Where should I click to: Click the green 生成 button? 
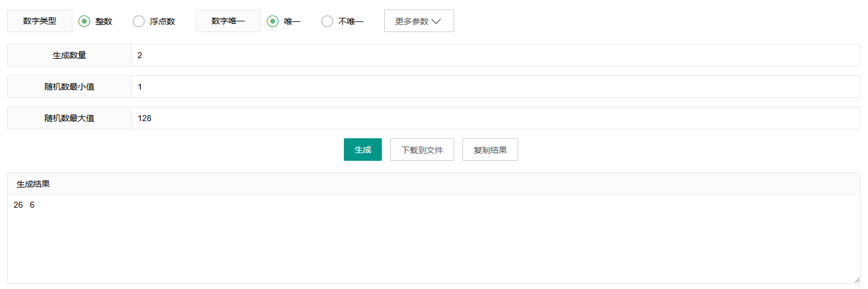click(x=363, y=150)
